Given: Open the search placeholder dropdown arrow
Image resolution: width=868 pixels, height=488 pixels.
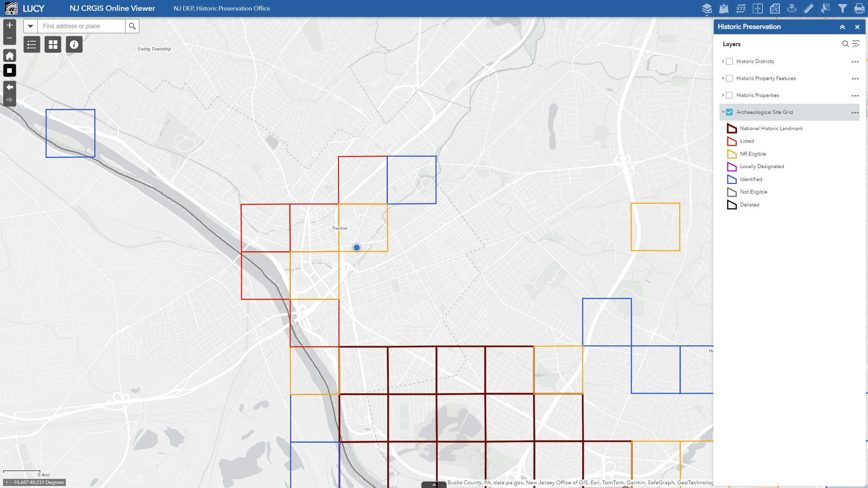Looking at the screenshot, I should [30, 26].
